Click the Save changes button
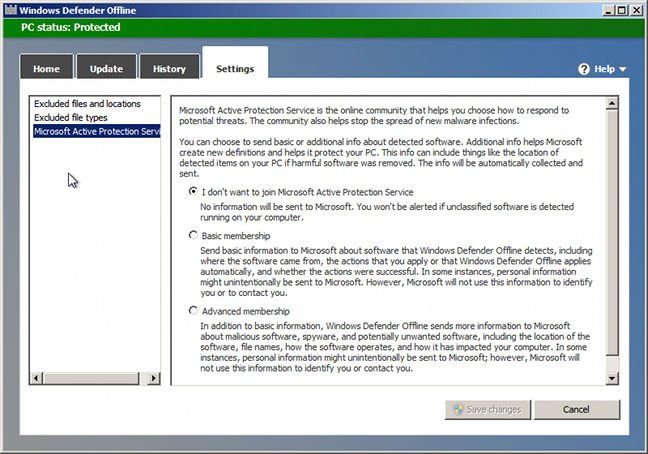The image size is (648, 454). click(x=488, y=409)
